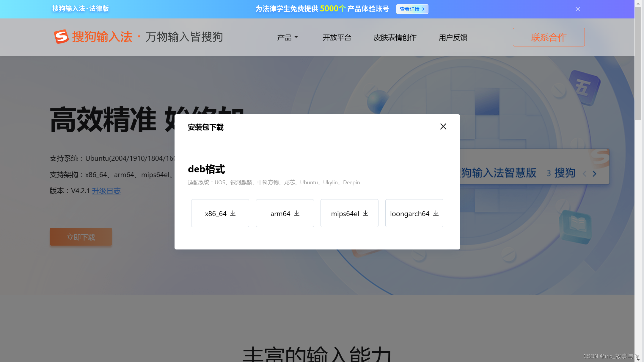Viewport: 644px width, 362px height.
Task: Download the arm64 deb package
Action: click(x=285, y=213)
